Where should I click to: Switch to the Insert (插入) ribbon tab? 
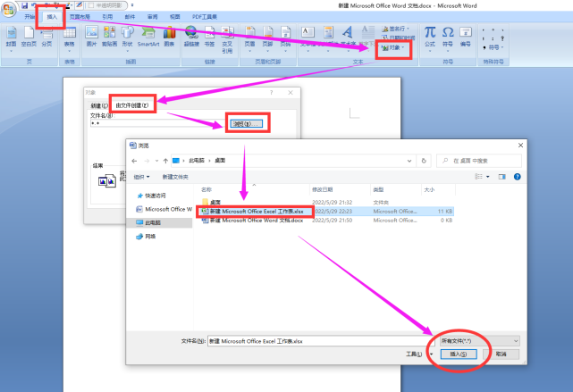(52, 17)
